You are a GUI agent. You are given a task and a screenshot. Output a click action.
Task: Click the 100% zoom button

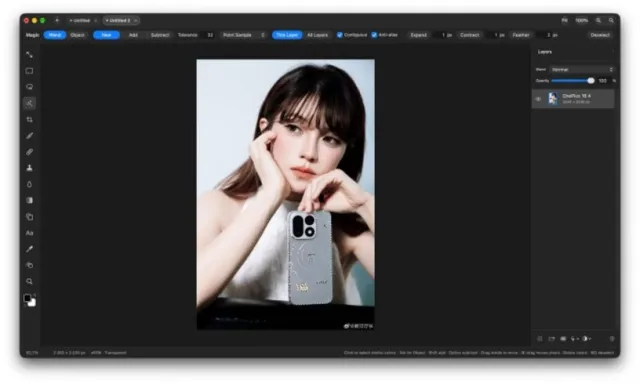[x=582, y=20]
